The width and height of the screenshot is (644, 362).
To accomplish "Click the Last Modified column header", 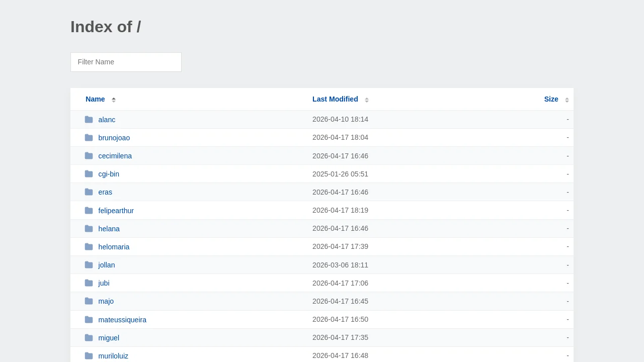I will coord(335,99).
